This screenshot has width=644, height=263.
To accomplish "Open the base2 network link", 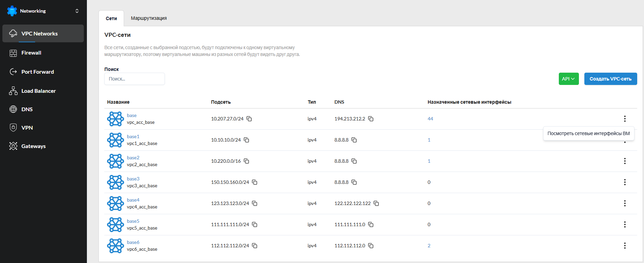I will (x=133, y=158).
